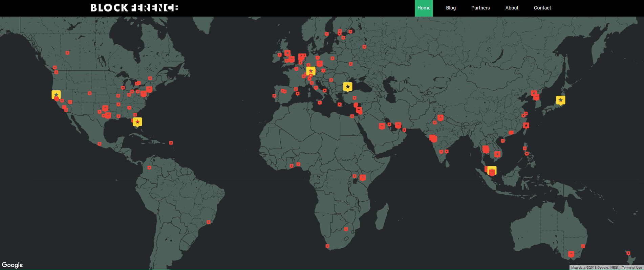
Task: Click the red marker at Melbourne, Australia
Action: [571, 254]
